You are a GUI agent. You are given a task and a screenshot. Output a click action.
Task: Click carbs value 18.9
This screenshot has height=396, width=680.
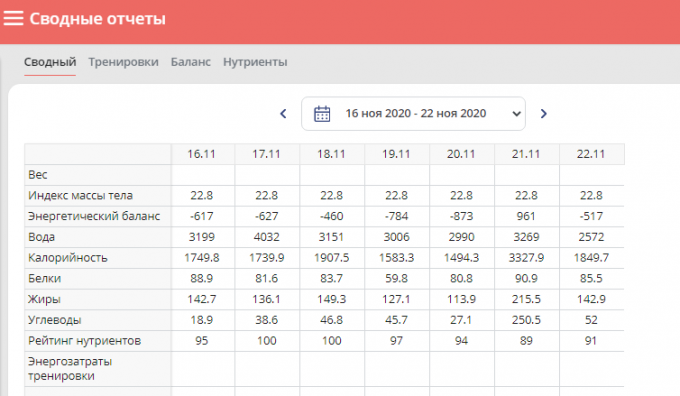click(201, 320)
